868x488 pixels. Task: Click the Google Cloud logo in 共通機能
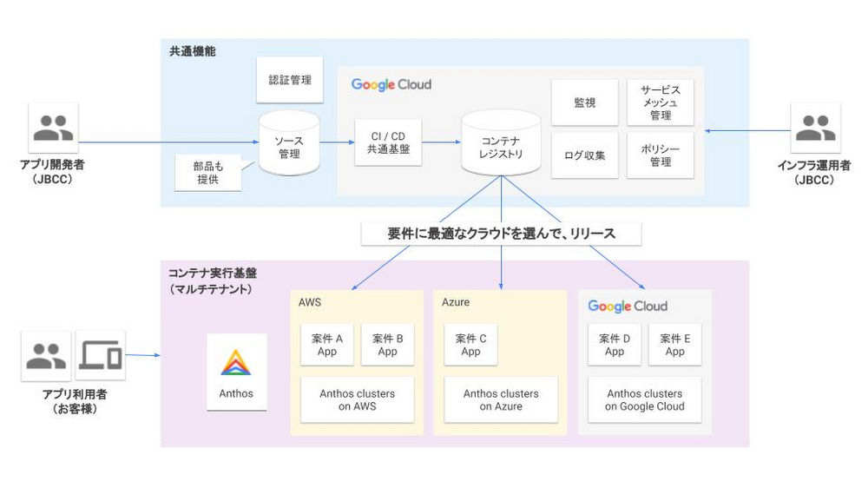pos(391,85)
